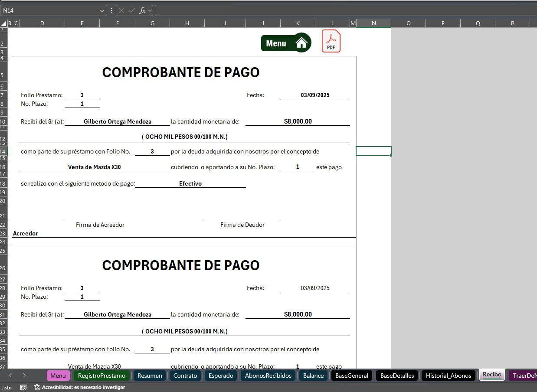Click the macro recording status bar icon
537x392 pixels.
point(23,387)
